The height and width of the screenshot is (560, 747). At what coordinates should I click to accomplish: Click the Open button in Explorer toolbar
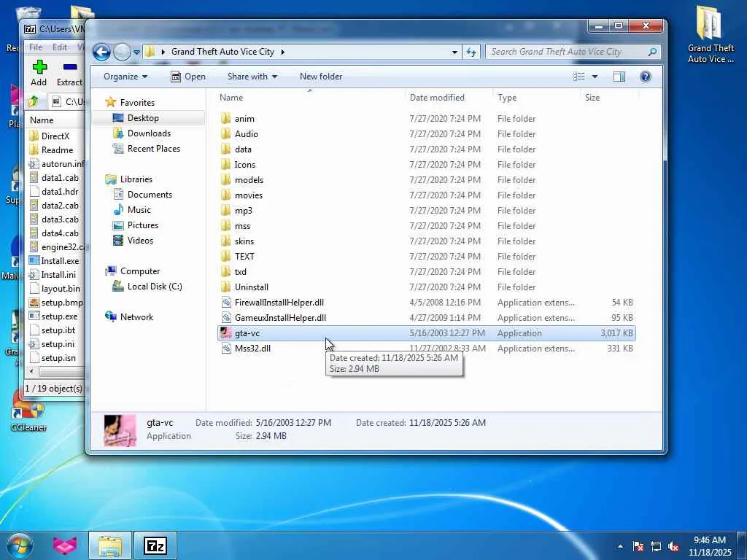point(188,77)
